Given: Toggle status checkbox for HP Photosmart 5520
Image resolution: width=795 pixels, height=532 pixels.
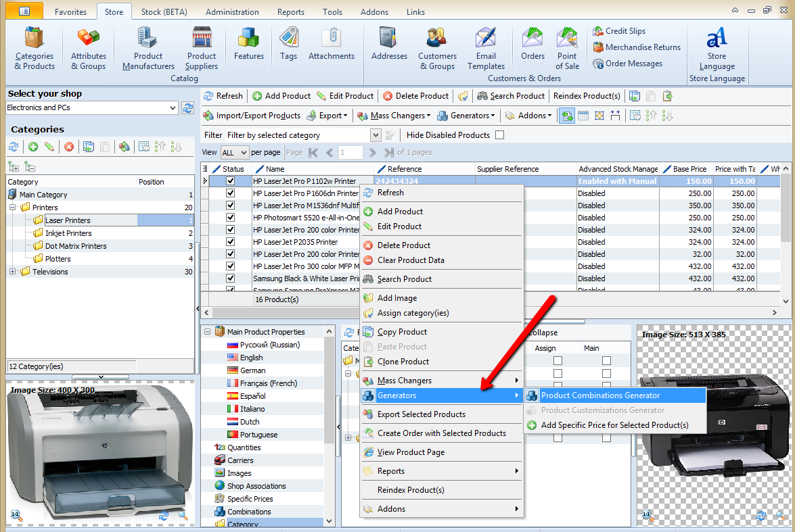Looking at the screenshot, I should pyautogui.click(x=230, y=218).
